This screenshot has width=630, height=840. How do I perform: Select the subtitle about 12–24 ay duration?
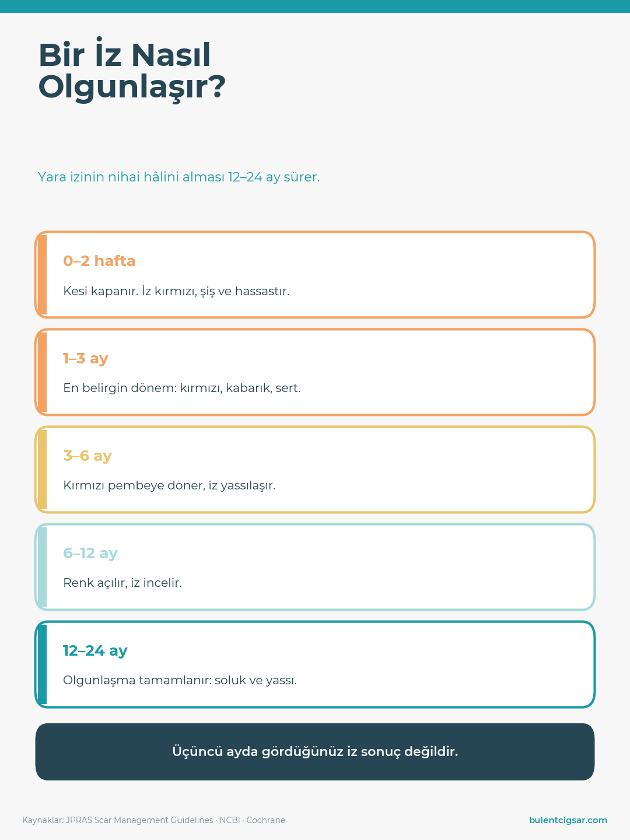[x=179, y=177]
